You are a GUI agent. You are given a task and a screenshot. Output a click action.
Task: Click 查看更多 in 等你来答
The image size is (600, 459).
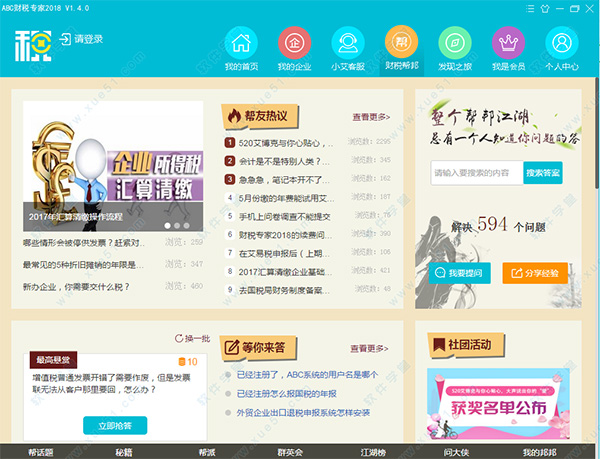(369, 348)
